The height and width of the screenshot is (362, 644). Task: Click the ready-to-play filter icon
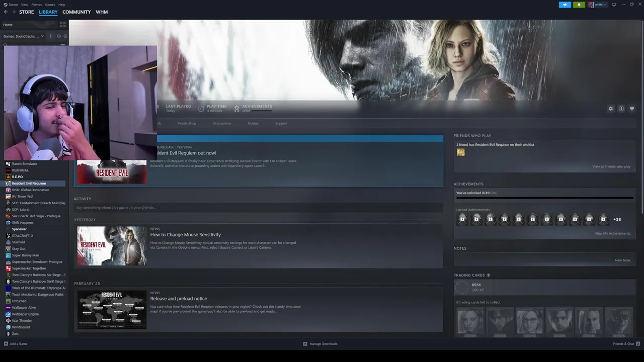click(65, 36)
